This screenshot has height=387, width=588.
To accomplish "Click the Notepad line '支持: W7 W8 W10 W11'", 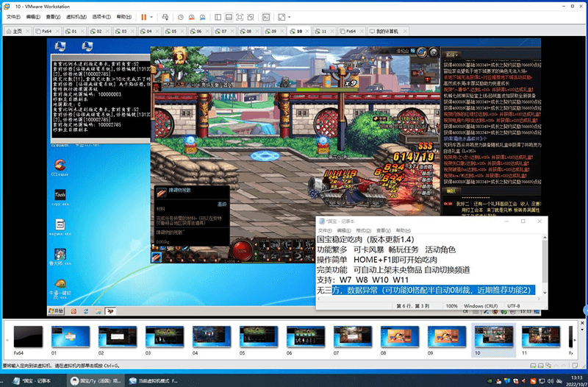I will click(362, 280).
